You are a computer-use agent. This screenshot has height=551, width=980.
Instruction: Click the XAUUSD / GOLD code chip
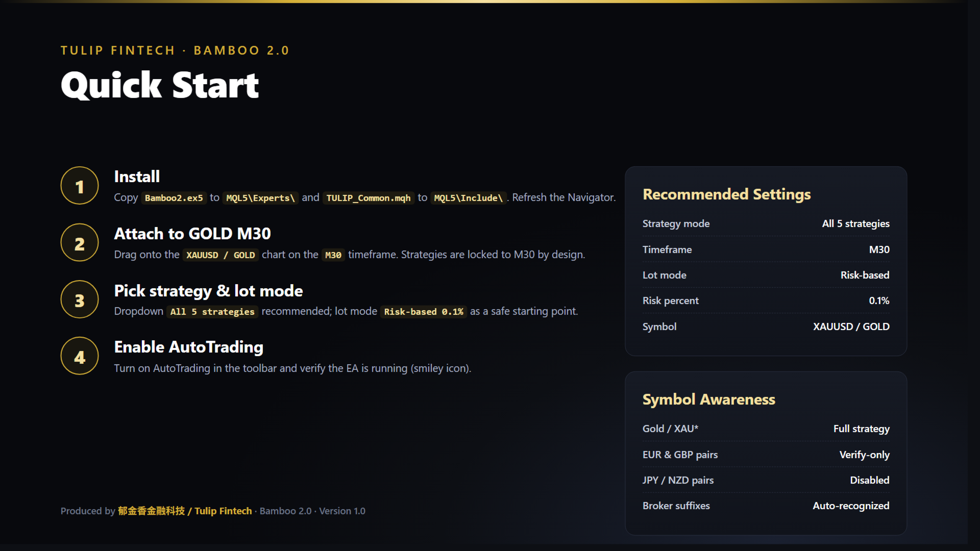tap(220, 255)
